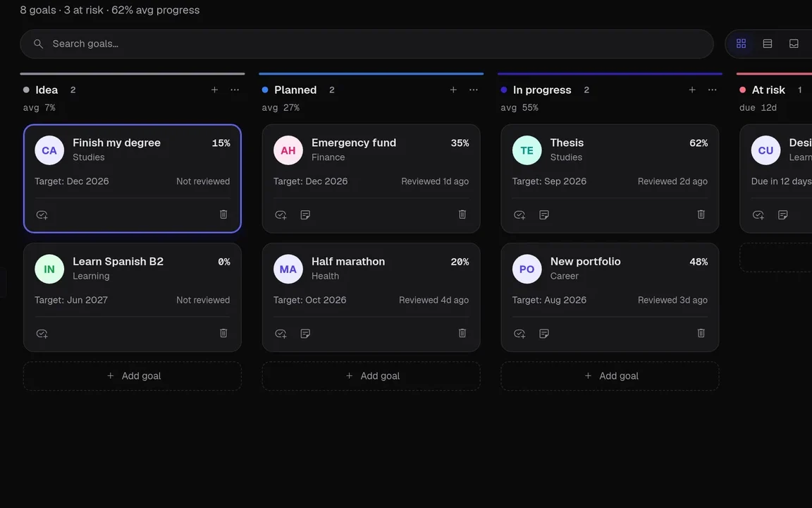This screenshot has width=812, height=508.
Task: Click the 62% progress on Thesis
Action: click(x=699, y=143)
